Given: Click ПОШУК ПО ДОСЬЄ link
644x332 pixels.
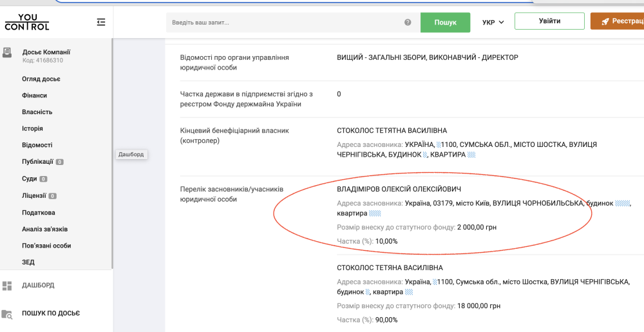Looking at the screenshot, I should 51,313.
